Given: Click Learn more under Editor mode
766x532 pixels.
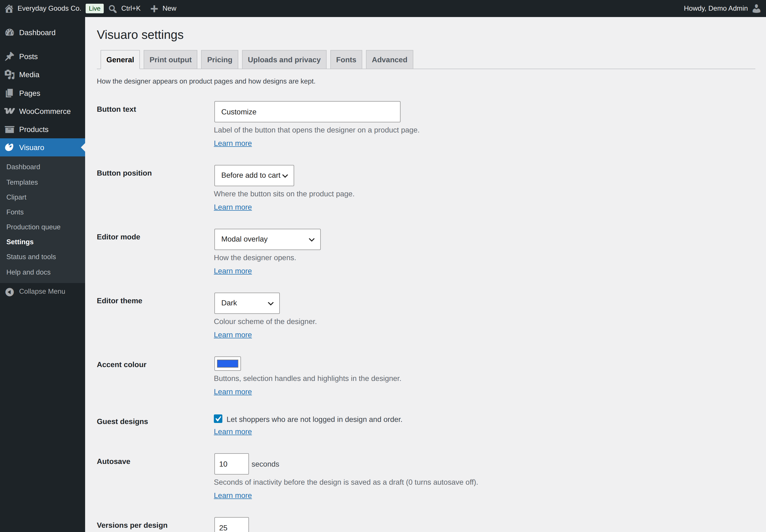Looking at the screenshot, I should tap(233, 271).
